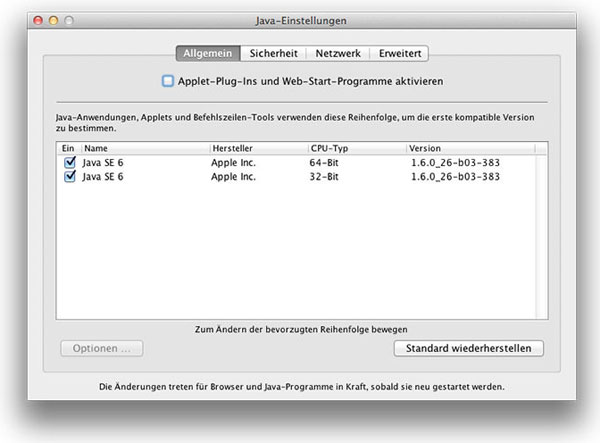Uncheck the 32-Bit Java SE 6 checkbox
Image resolution: width=600 pixels, height=443 pixels.
point(69,176)
